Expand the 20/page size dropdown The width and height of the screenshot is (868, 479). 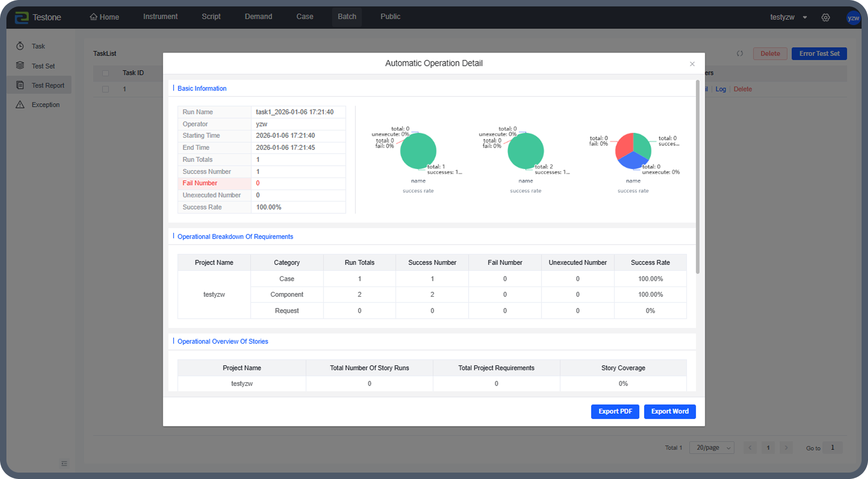coord(711,447)
